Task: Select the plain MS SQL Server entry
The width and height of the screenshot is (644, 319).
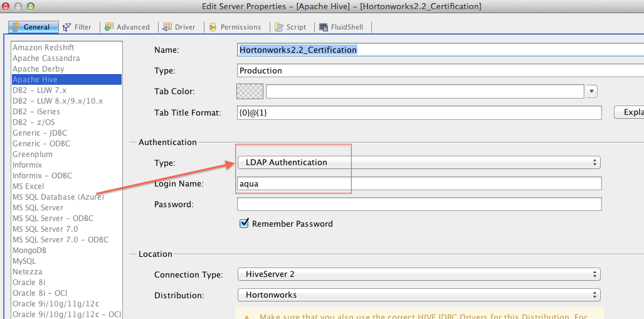Action: click(x=67, y=208)
